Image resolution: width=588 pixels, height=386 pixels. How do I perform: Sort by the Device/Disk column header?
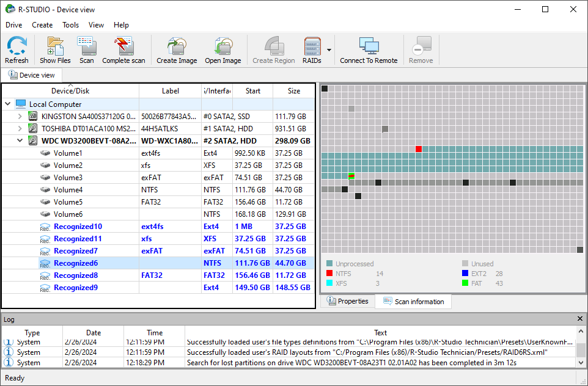click(70, 90)
